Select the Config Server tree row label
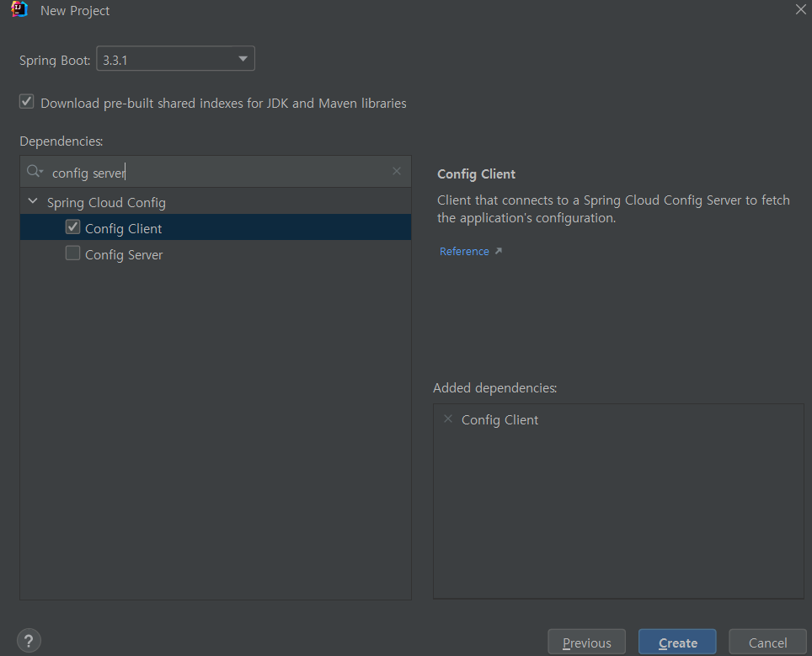The image size is (812, 656). [124, 255]
